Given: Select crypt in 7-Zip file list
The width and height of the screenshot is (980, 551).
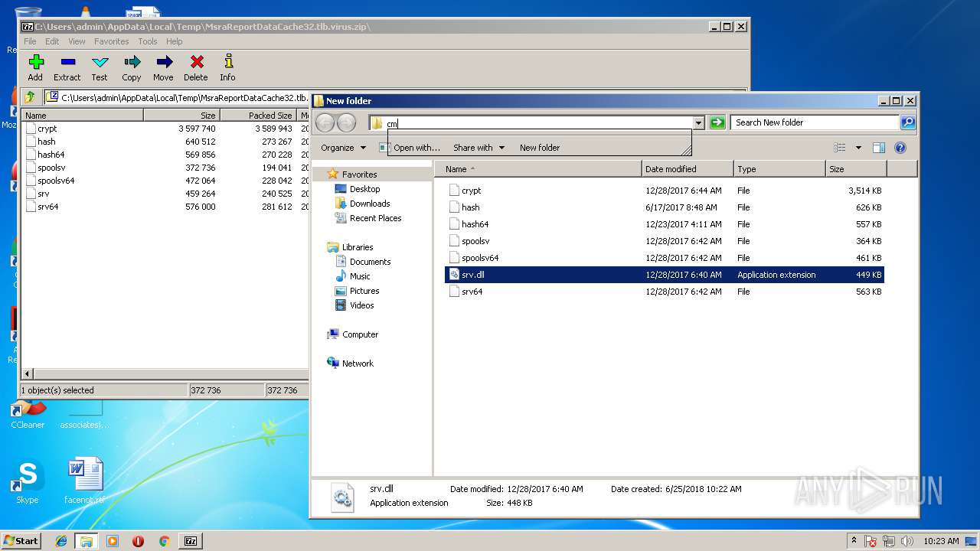Looking at the screenshot, I should coord(47,129).
